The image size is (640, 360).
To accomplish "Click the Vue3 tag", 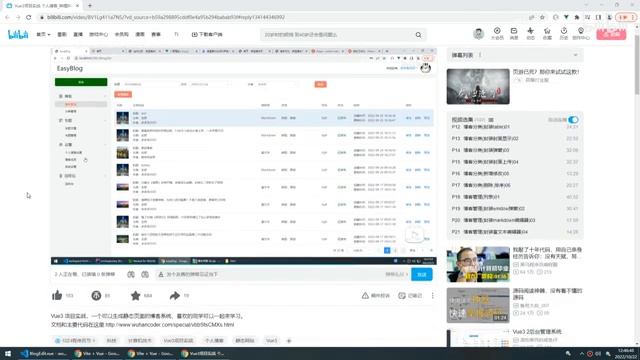I will pos(271,340).
